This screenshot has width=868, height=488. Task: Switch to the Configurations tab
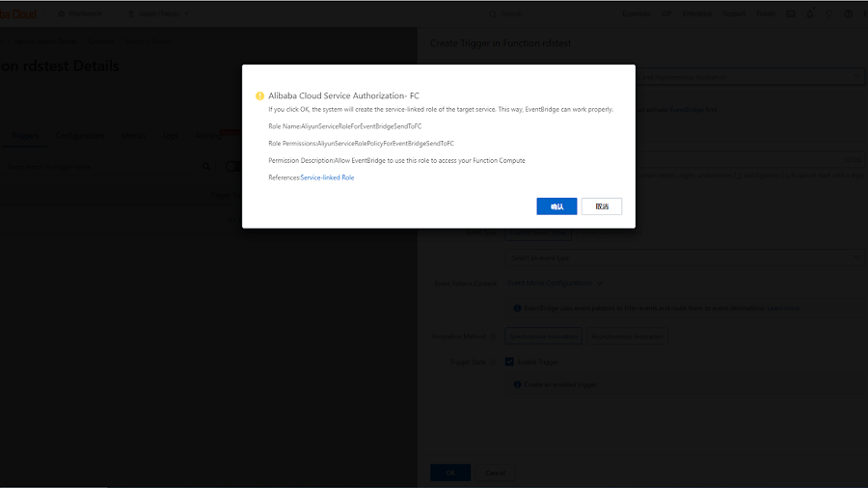80,136
